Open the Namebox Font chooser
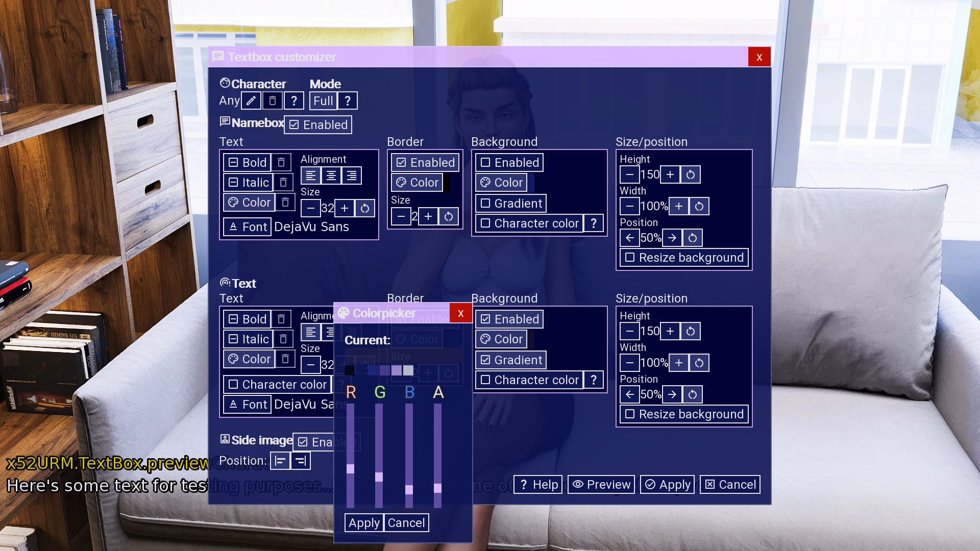The width and height of the screenshot is (980, 551). click(x=247, y=227)
